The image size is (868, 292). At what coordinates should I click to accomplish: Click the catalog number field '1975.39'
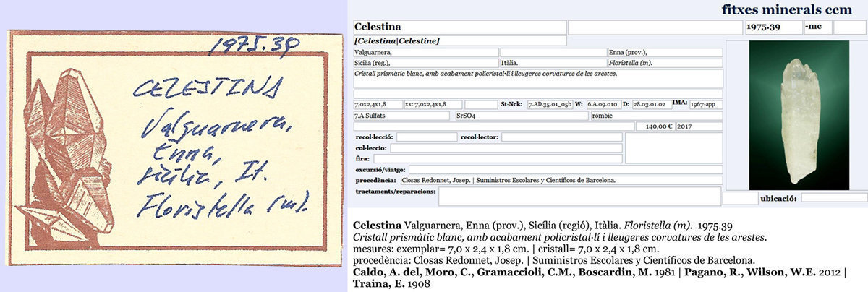(x=773, y=28)
